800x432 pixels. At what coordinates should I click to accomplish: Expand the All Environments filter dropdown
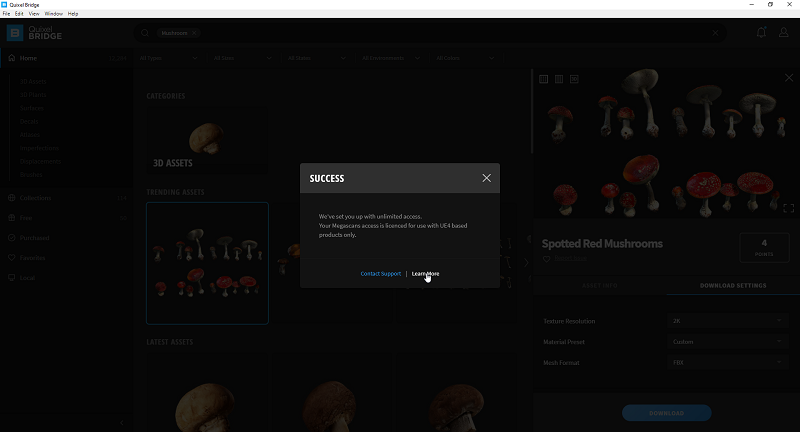click(x=391, y=58)
